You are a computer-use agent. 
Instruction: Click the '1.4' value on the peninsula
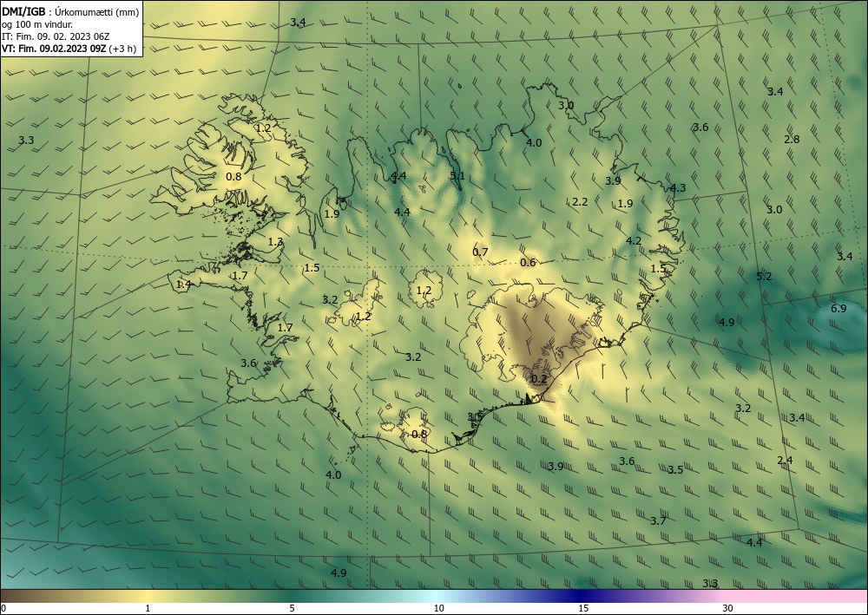[183, 285]
